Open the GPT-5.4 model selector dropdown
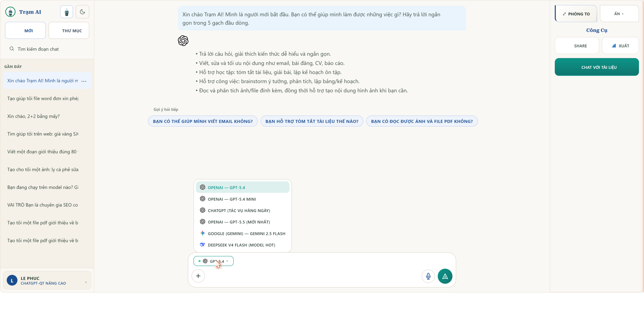The width and height of the screenshot is (644, 314). coord(213,261)
